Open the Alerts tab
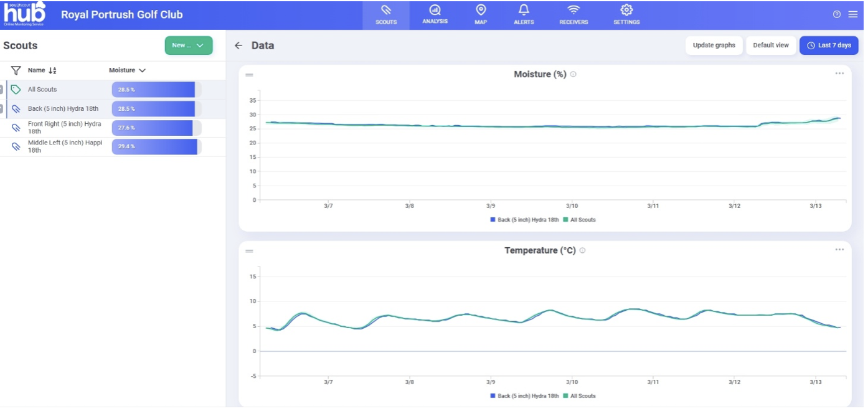The height and width of the screenshot is (411, 868). tap(524, 15)
